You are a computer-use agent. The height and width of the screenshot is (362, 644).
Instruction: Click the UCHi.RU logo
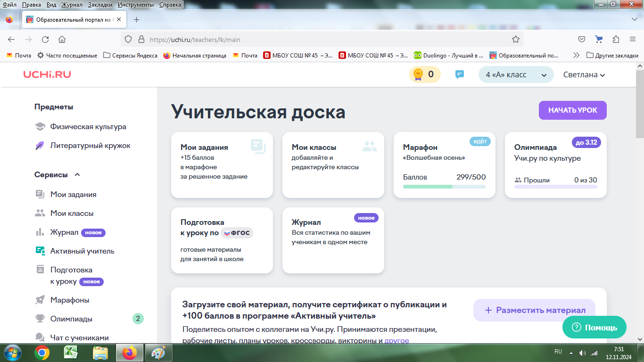[47, 74]
